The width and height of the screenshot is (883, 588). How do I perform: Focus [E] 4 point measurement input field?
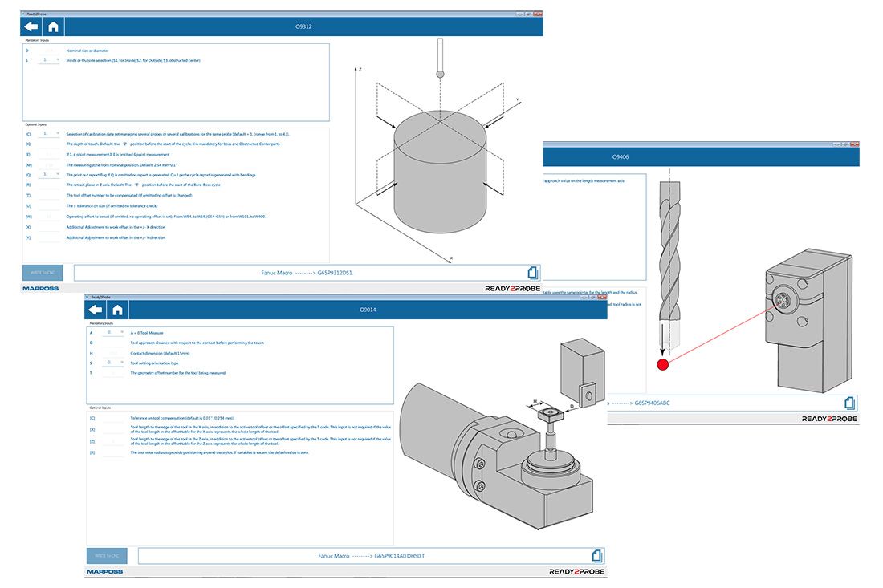click(x=49, y=154)
